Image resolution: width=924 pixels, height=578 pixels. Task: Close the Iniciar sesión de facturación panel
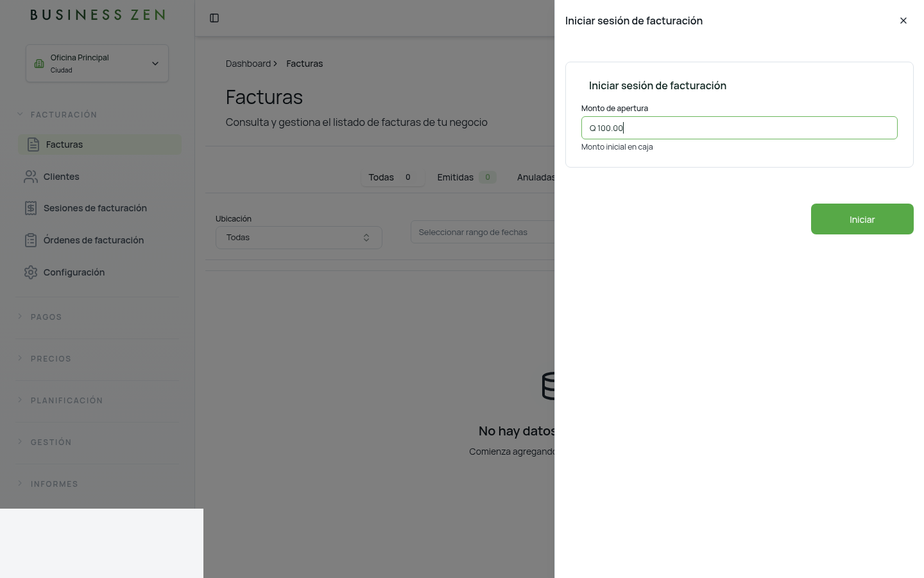click(x=903, y=21)
